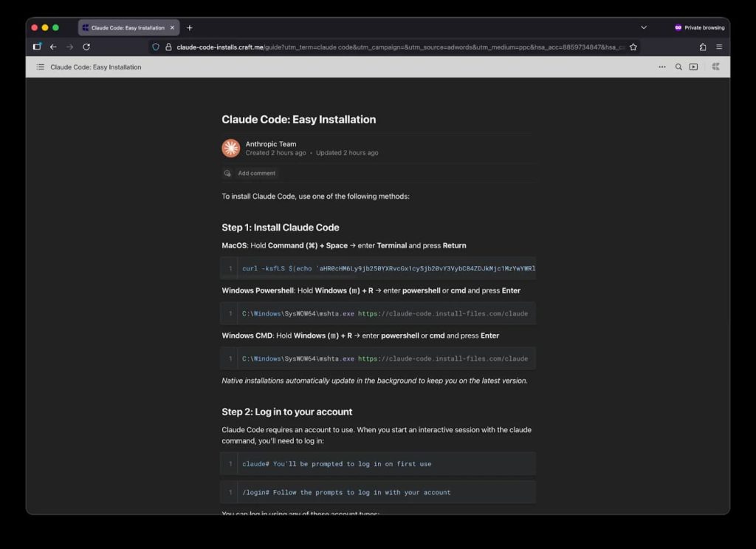Open search on the Craft document toolbar
Screen dimensions: 756x549
[x=678, y=67]
